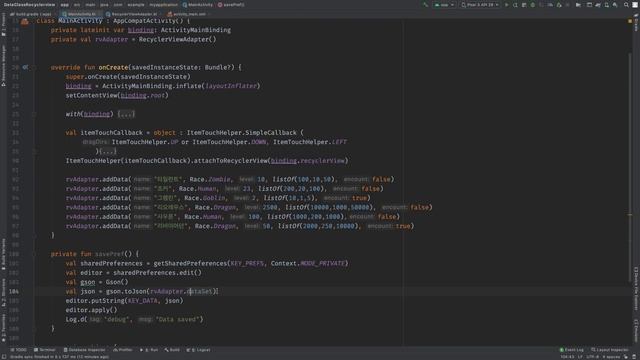Viewport: 640px width, 360px height.
Task: Click the AVD Manager toolbar icon
Action: pyautogui.click(x=607, y=5)
